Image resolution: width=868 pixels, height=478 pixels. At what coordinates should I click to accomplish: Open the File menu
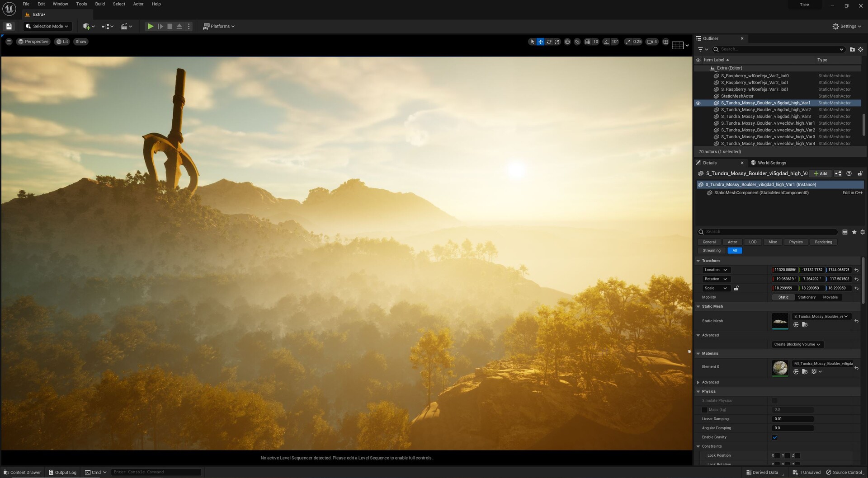pyautogui.click(x=26, y=4)
